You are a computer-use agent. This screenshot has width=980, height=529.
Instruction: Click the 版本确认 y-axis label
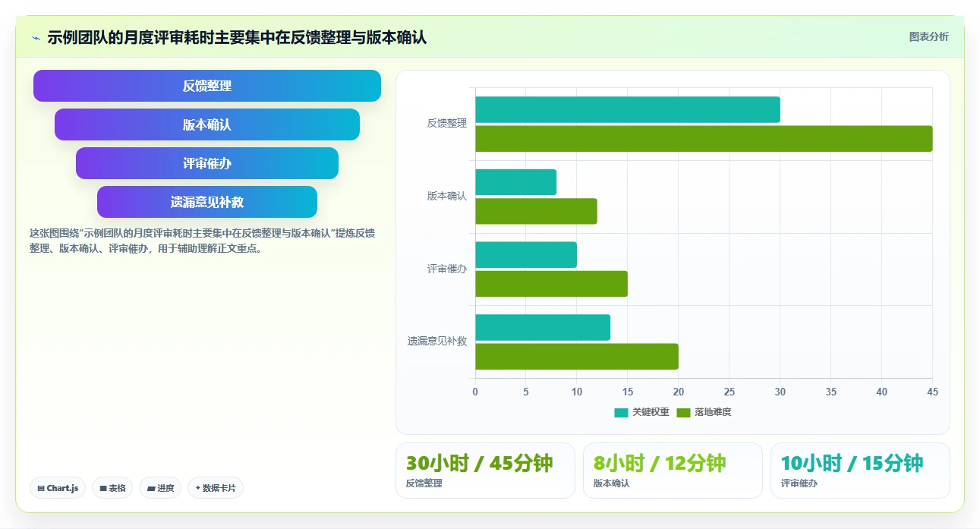pos(447,196)
